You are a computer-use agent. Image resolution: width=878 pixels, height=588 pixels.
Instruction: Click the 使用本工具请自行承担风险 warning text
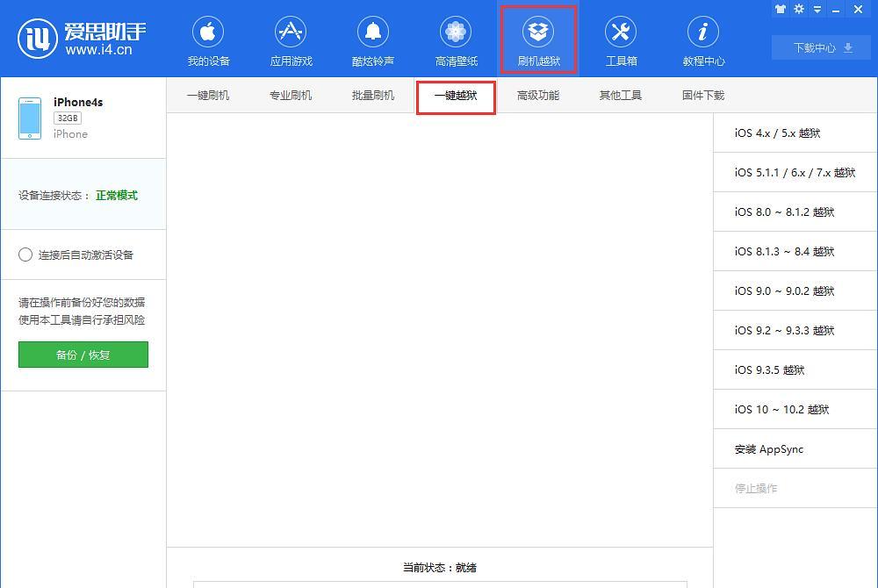tap(82, 320)
